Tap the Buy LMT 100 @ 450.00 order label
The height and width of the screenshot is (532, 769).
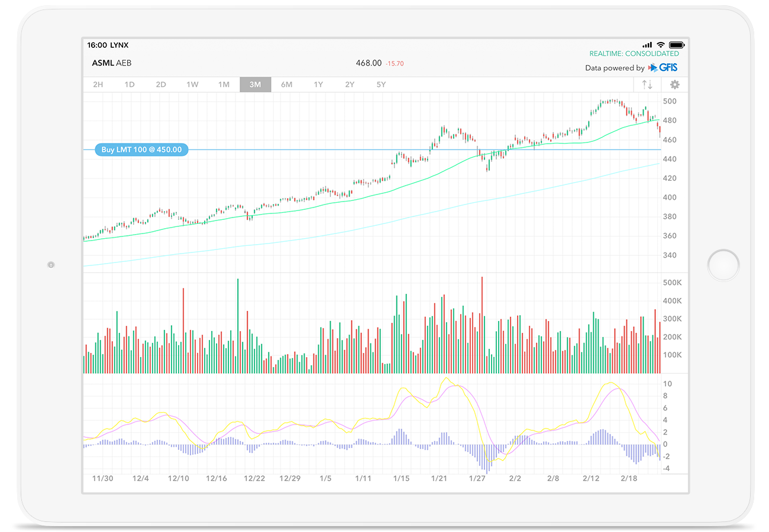tap(141, 150)
